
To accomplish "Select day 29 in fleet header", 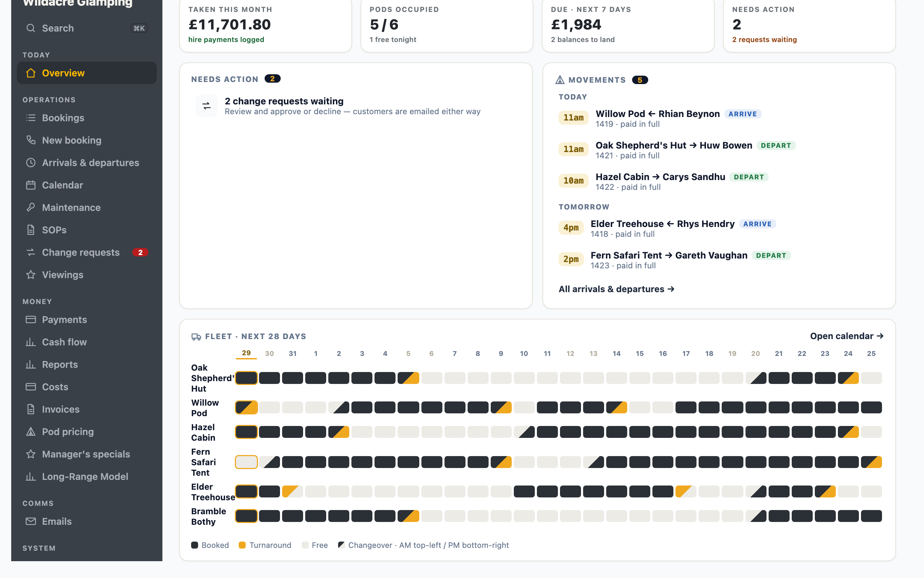I will (x=246, y=353).
